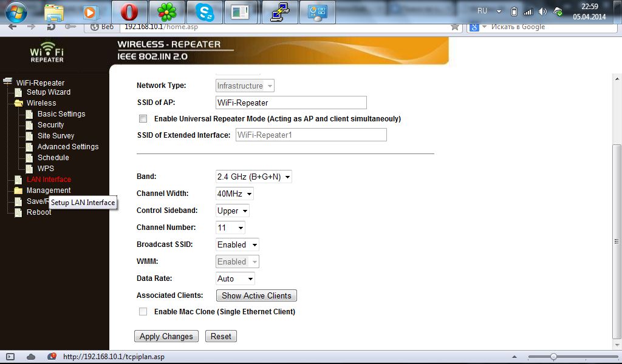Screen dimensions: 622x364
Task: Toggle the panel icon in status bar
Action: [x=10, y=357]
